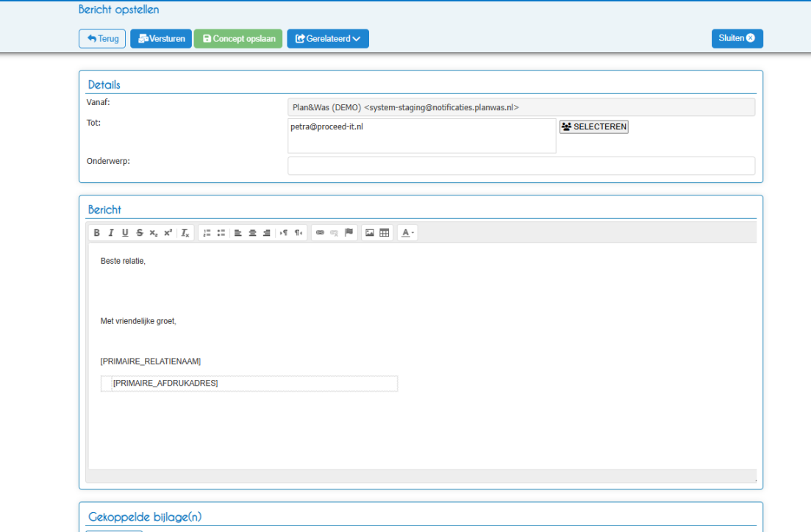Screen dimensions: 811x532
Task: Center align the text
Action: 252,233
